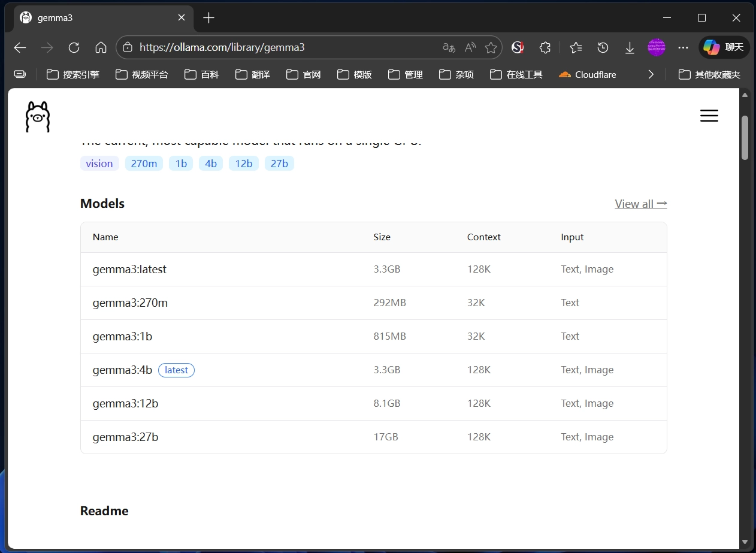
Task: Click the 8.1GB size value
Action: pyautogui.click(x=386, y=404)
